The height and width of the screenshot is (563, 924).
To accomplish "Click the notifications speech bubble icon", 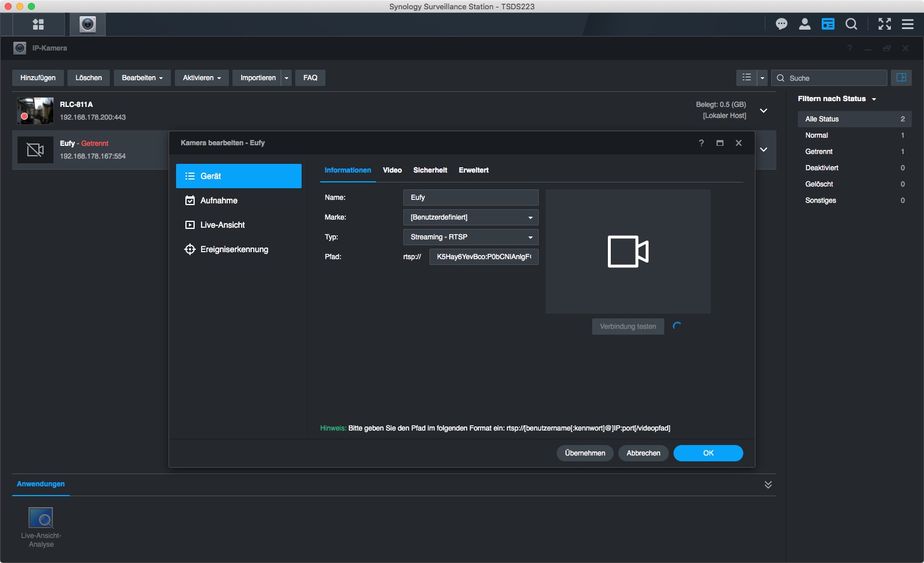I will [781, 24].
